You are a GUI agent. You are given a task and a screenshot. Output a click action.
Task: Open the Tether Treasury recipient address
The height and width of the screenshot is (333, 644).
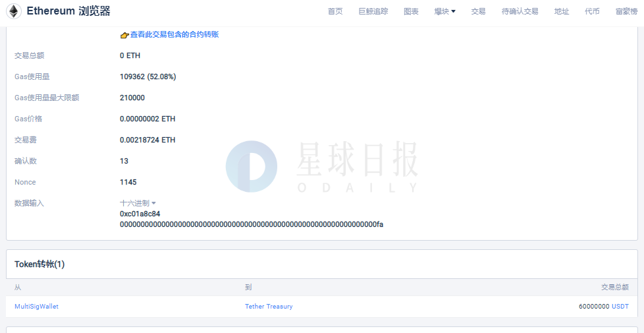269,307
